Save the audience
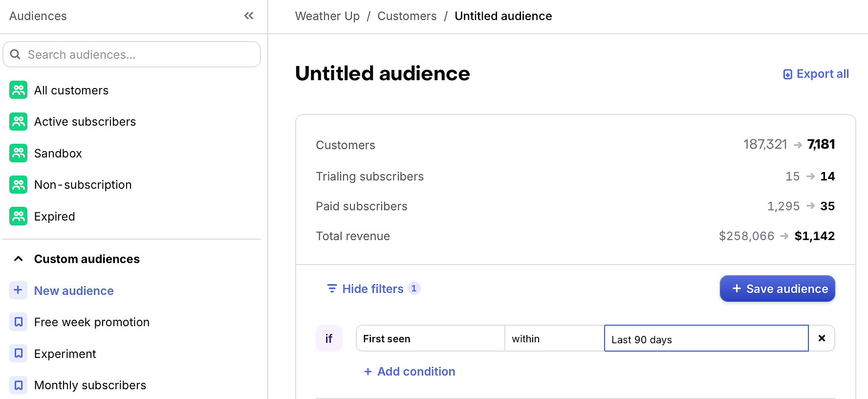The height and width of the screenshot is (399, 868). [x=777, y=288]
